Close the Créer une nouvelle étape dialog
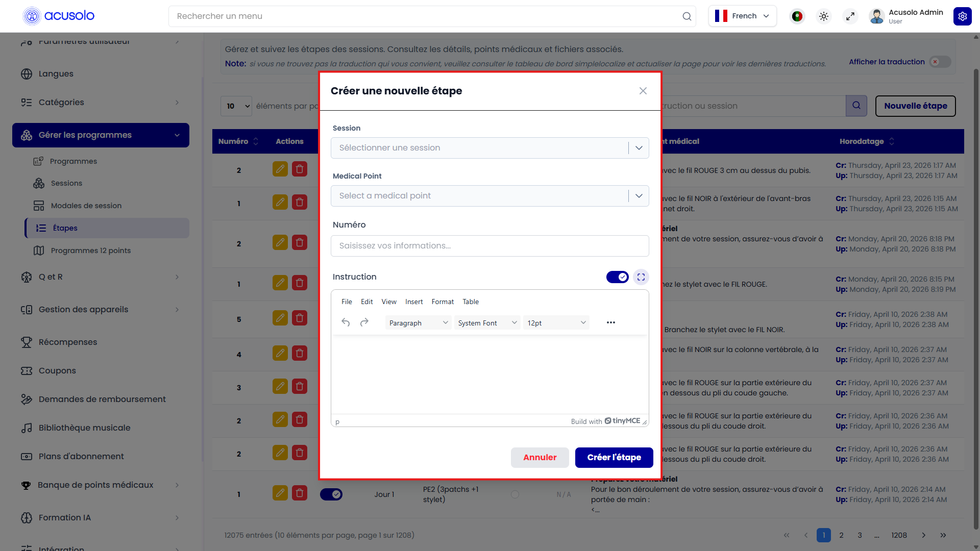Viewport: 980px width, 551px height. click(643, 91)
